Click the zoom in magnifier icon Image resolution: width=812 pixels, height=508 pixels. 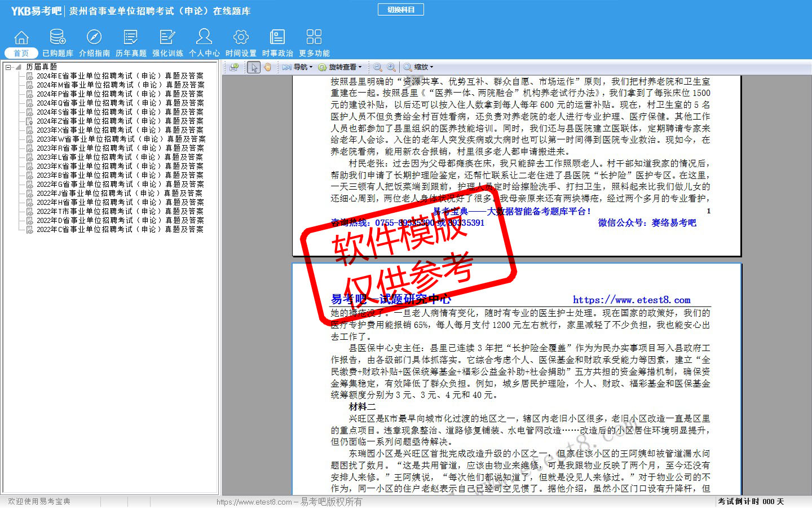pos(391,67)
